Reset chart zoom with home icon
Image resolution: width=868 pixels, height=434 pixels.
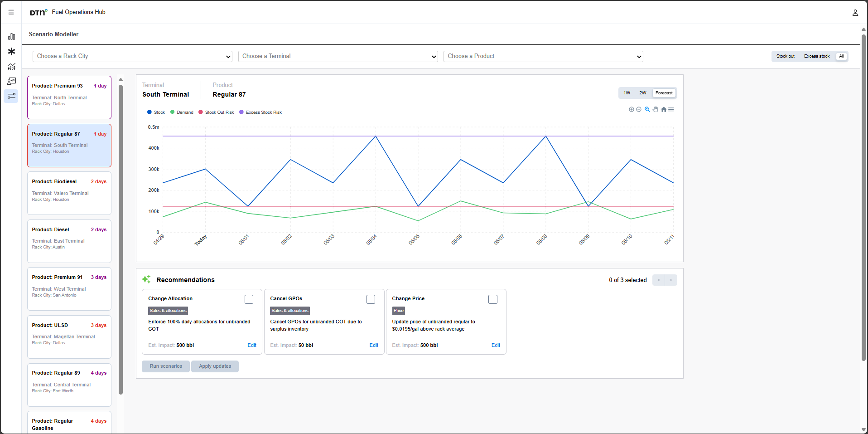pos(664,109)
